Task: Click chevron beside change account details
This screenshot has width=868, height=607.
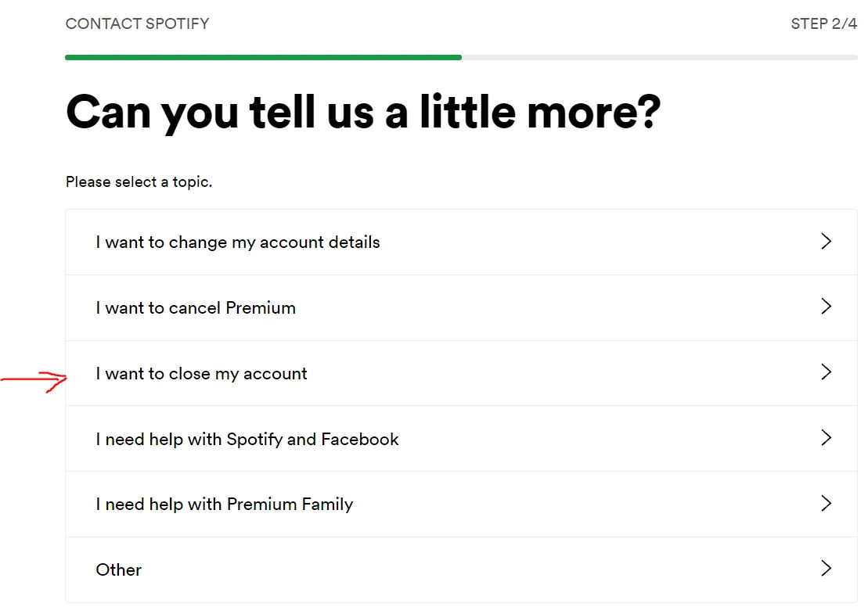Action: (826, 242)
